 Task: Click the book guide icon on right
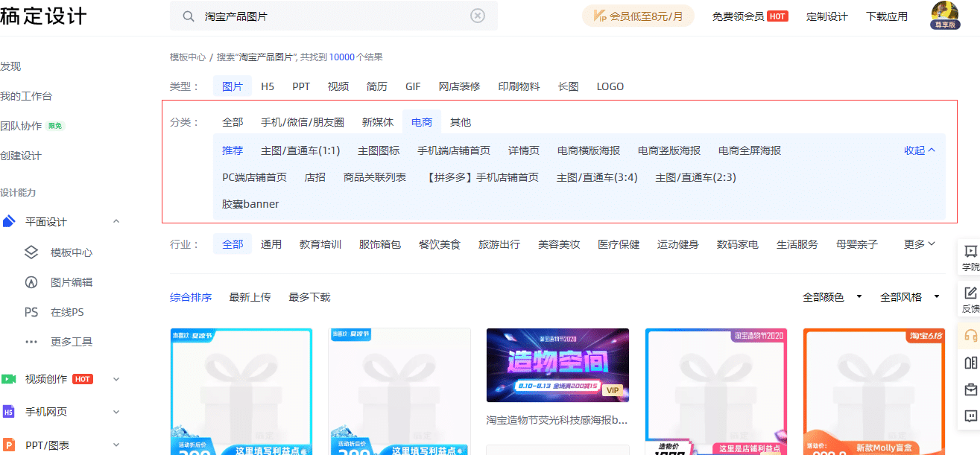970,363
